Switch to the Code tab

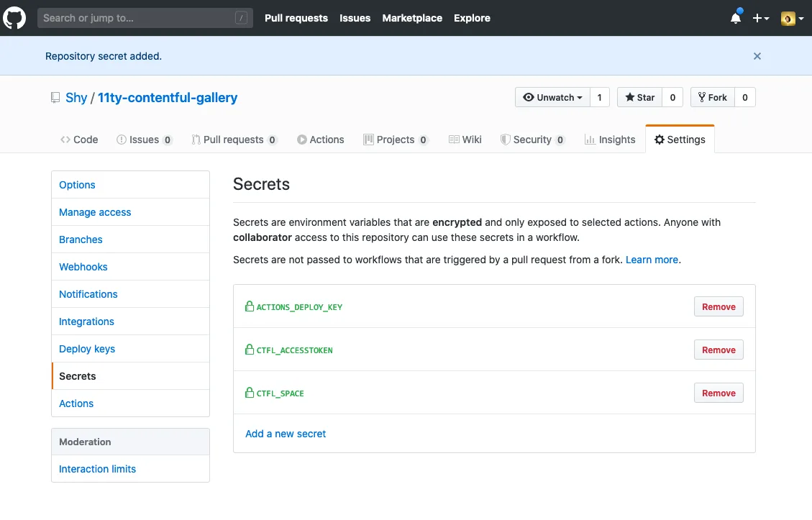click(79, 140)
